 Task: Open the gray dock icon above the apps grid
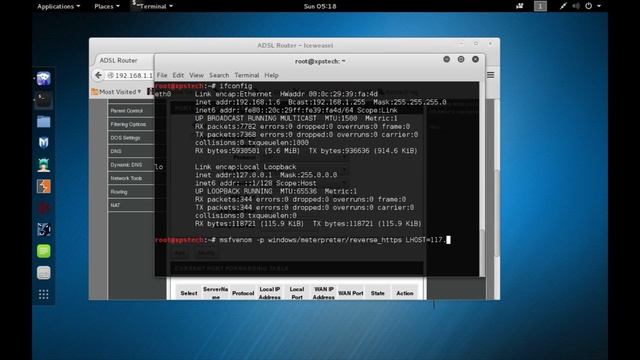[x=44, y=273]
